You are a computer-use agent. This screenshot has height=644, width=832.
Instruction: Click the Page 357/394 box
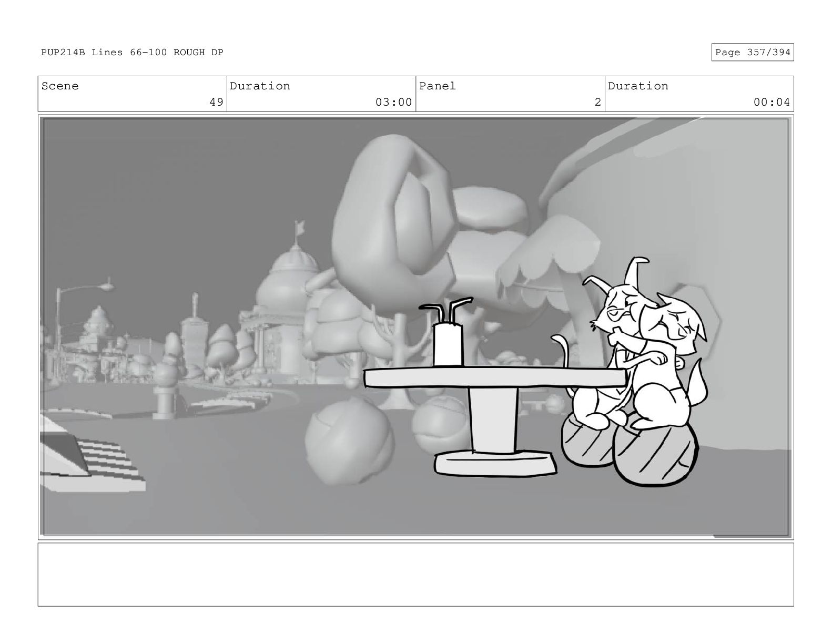pyautogui.click(x=752, y=52)
